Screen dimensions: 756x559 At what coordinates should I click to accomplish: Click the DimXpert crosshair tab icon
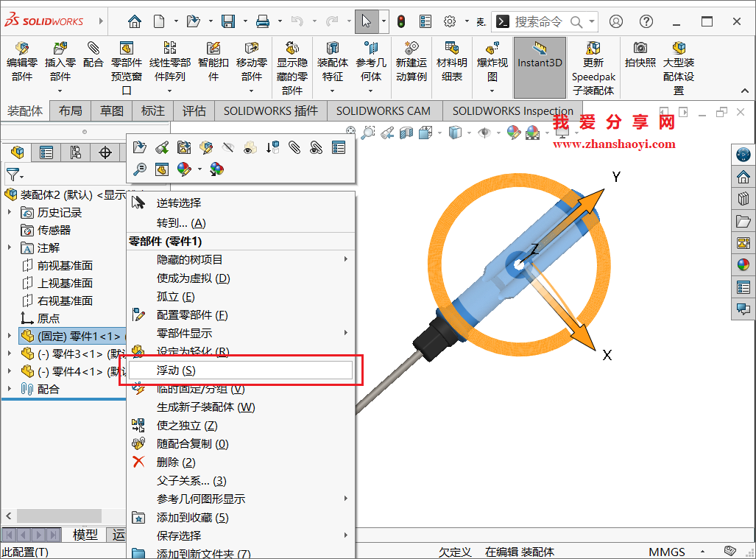[x=105, y=153]
